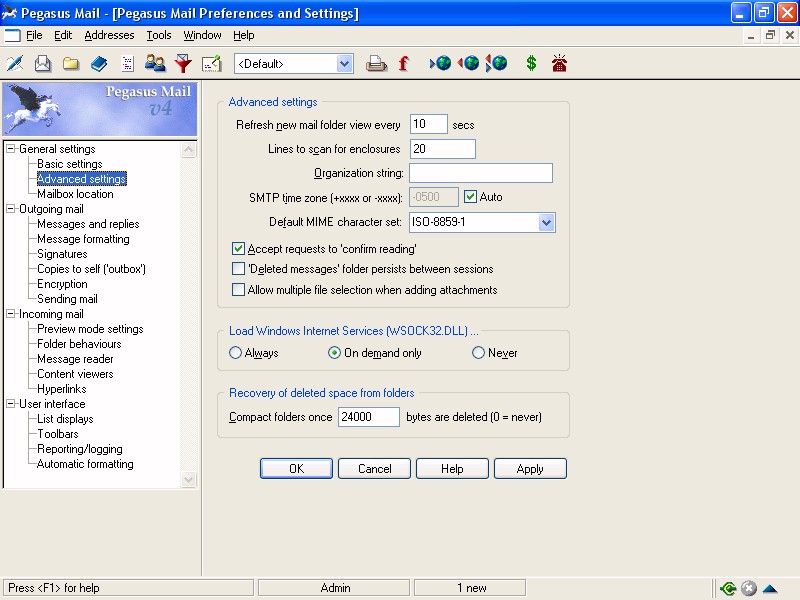Click the Cancel button

coord(374,468)
